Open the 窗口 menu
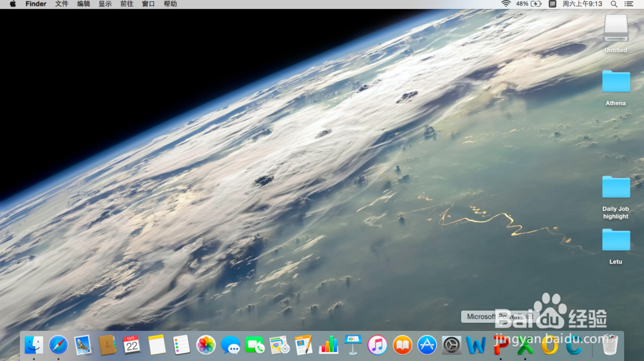 pyautogui.click(x=148, y=4)
